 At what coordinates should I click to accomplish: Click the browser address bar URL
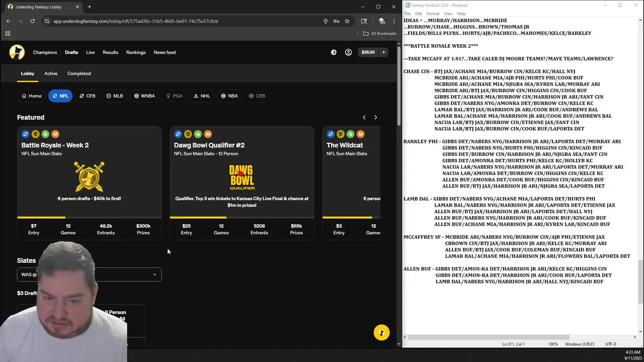pos(136,21)
